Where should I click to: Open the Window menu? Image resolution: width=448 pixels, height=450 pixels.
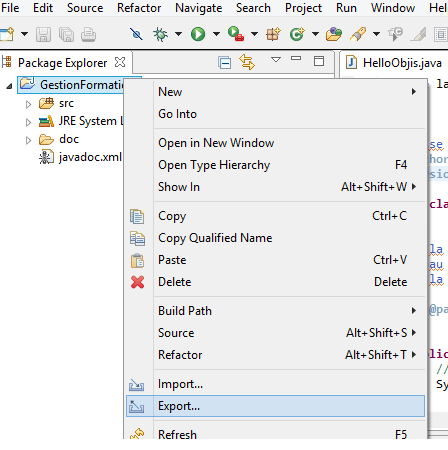(x=393, y=8)
